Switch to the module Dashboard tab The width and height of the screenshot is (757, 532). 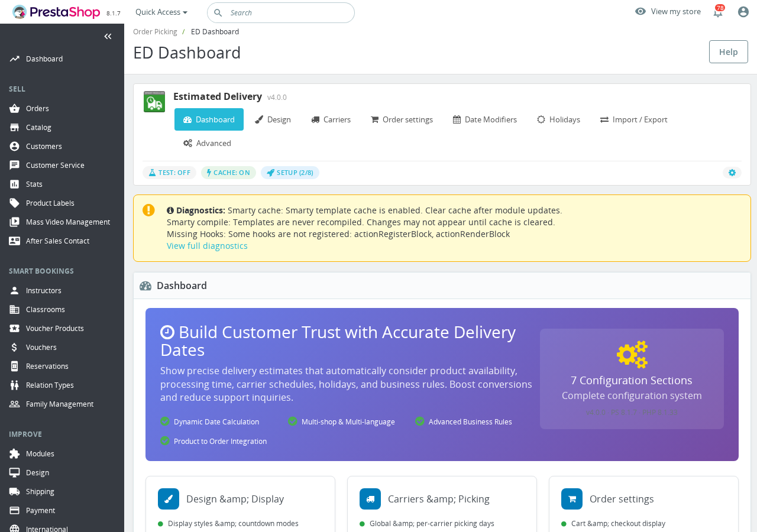[209, 119]
